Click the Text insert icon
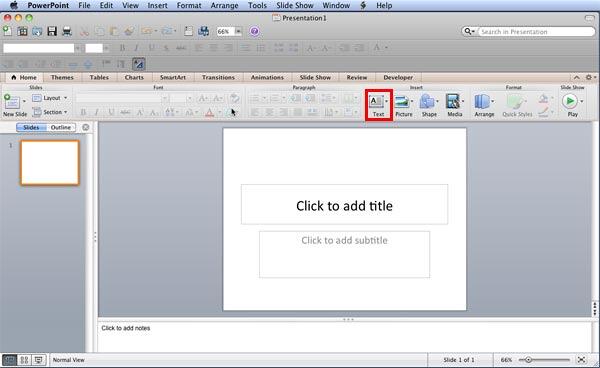Image resolution: width=600 pixels, height=368 pixels. point(376,102)
